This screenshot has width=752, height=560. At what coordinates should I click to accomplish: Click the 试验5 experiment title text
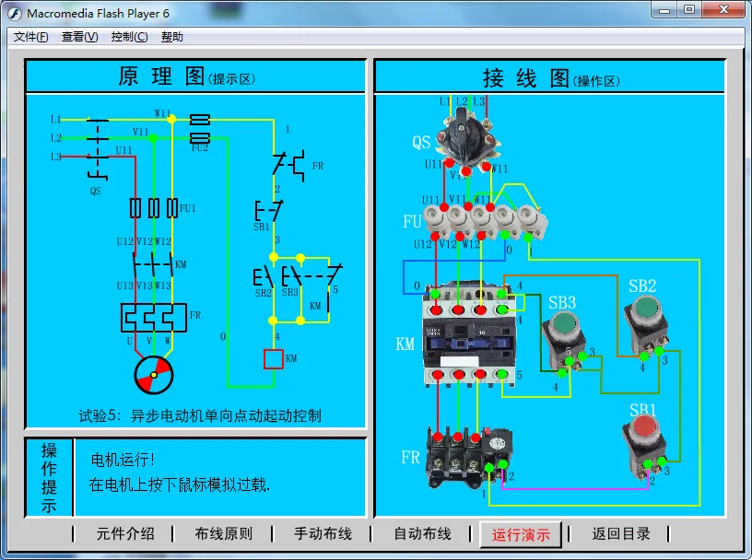pos(200,415)
